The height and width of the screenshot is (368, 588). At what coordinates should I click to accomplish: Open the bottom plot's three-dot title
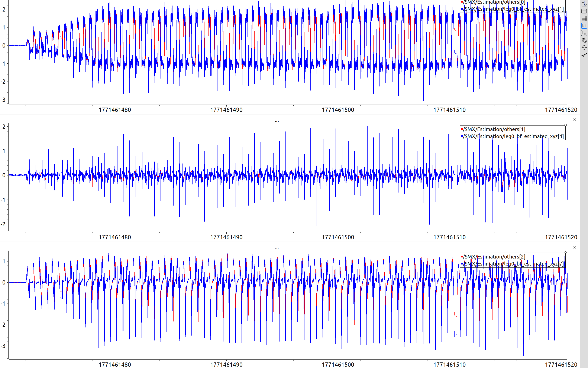click(277, 248)
